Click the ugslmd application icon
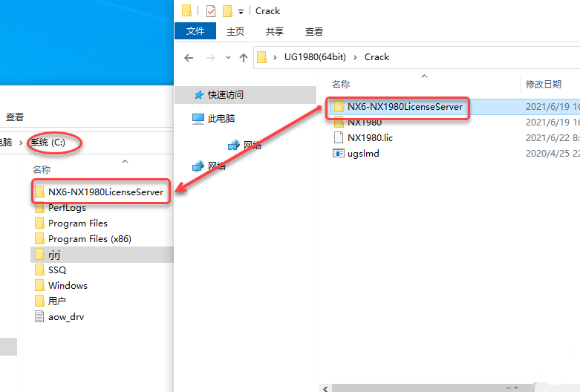The width and height of the screenshot is (580, 392). [339, 153]
